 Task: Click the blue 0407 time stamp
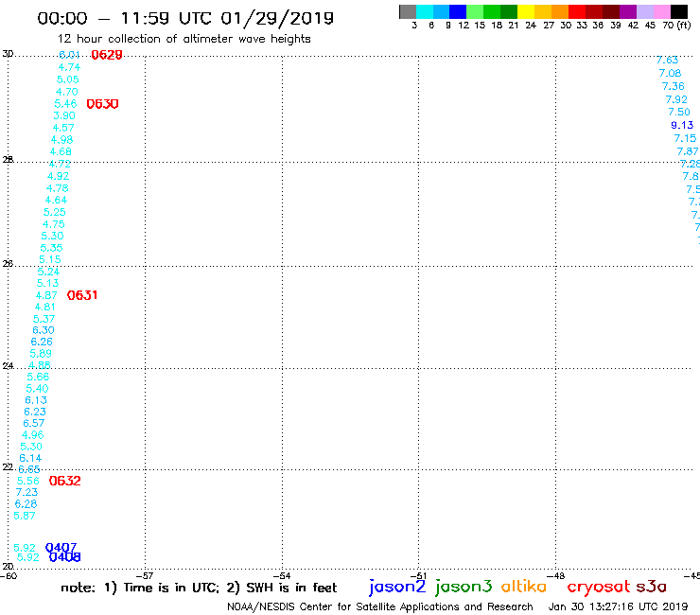(61, 547)
